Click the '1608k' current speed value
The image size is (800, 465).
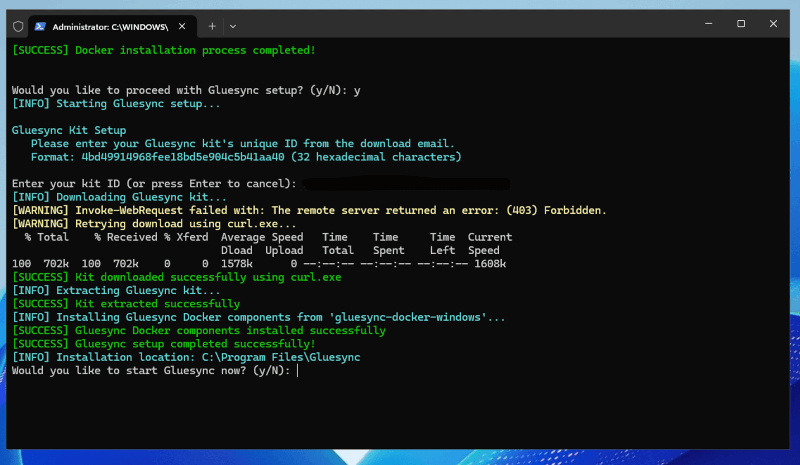click(490, 263)
